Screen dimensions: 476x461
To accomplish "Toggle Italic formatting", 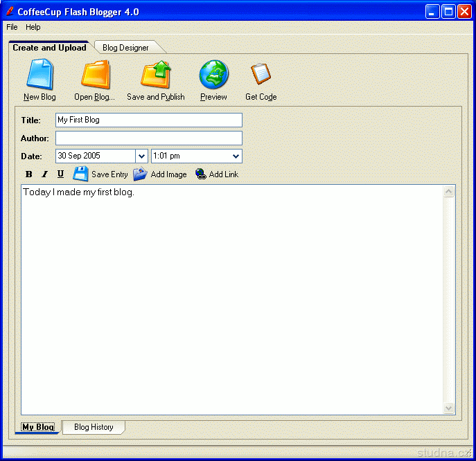I will tap(44, 174).
